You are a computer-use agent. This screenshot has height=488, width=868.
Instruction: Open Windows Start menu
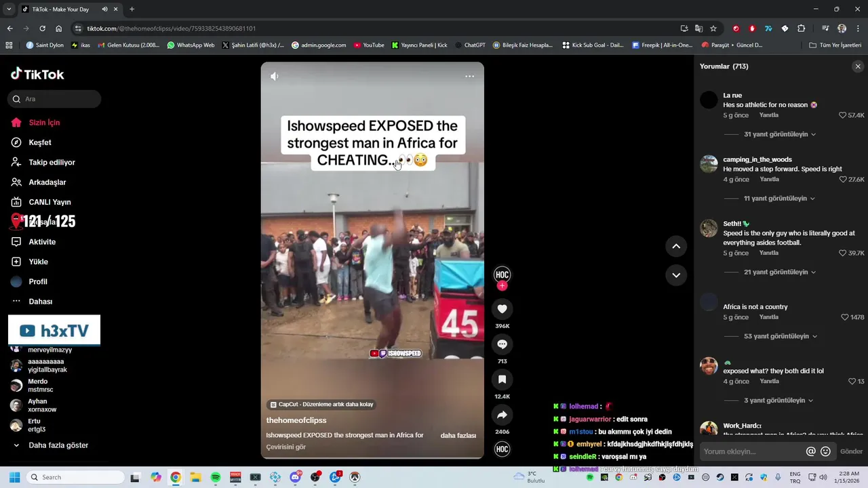pyautogui.click(x=14, y=477)
